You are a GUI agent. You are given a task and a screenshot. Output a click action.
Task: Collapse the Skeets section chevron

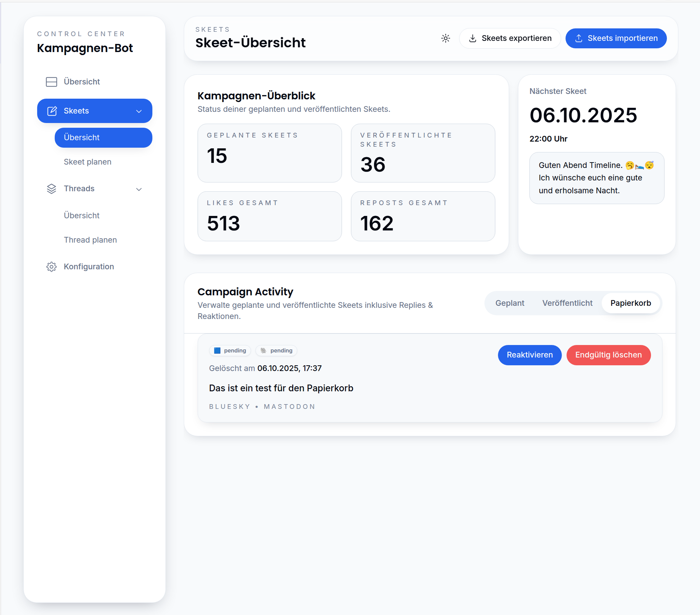[x=139, y=112]
